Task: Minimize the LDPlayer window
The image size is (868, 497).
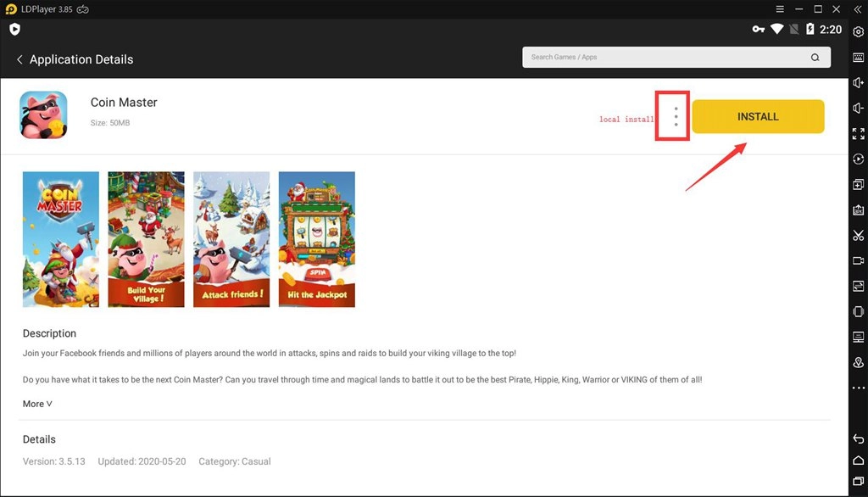Action: [798, 8]
